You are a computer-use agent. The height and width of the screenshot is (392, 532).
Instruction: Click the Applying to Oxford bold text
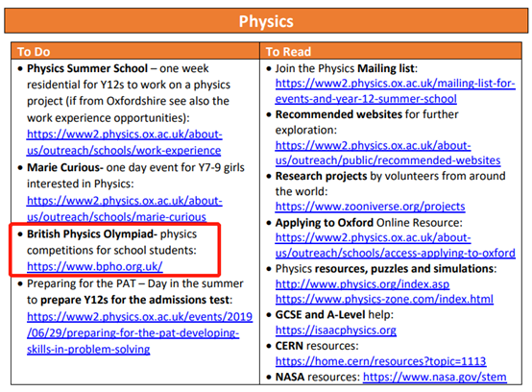325,223
